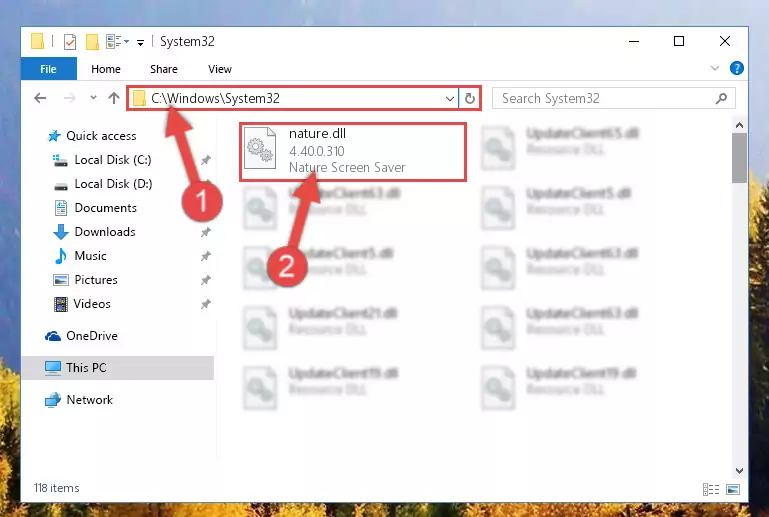Click the vertical scrollbar thumb
The height and width of the screenshot is (517, 769).
pyautogui.click(x=739, y=158)
